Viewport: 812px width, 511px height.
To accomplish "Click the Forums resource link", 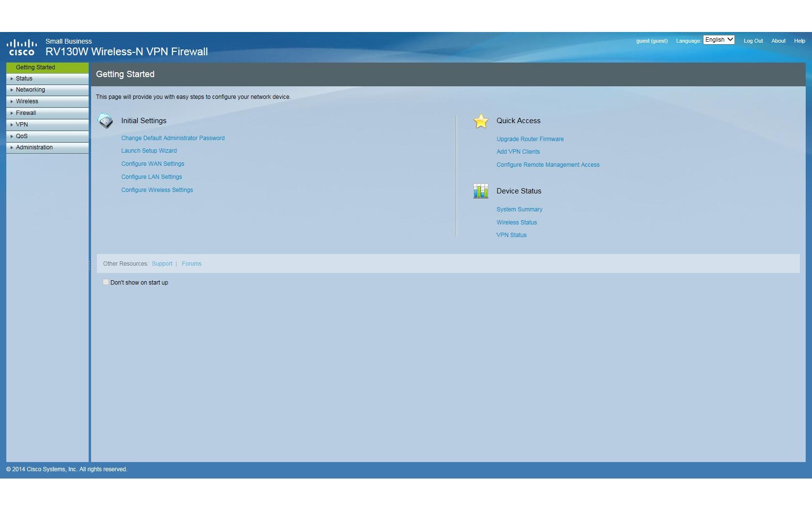I will coord(191,264).
